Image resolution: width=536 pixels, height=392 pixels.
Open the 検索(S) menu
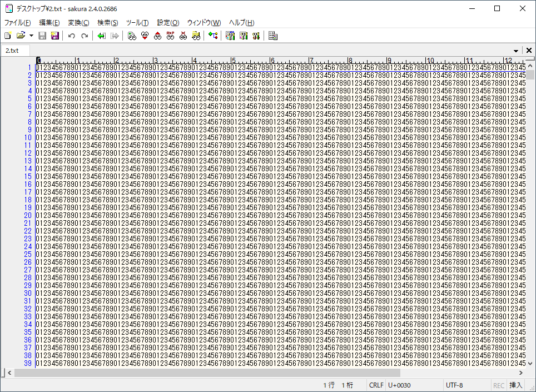pos(108,23)
